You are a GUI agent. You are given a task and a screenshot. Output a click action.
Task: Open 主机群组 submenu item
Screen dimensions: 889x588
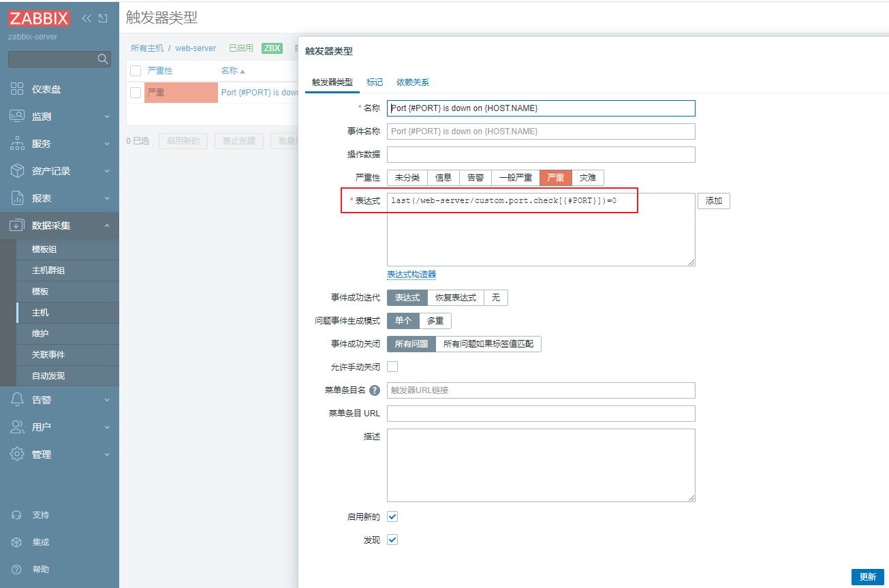click(x=67, y=270)
